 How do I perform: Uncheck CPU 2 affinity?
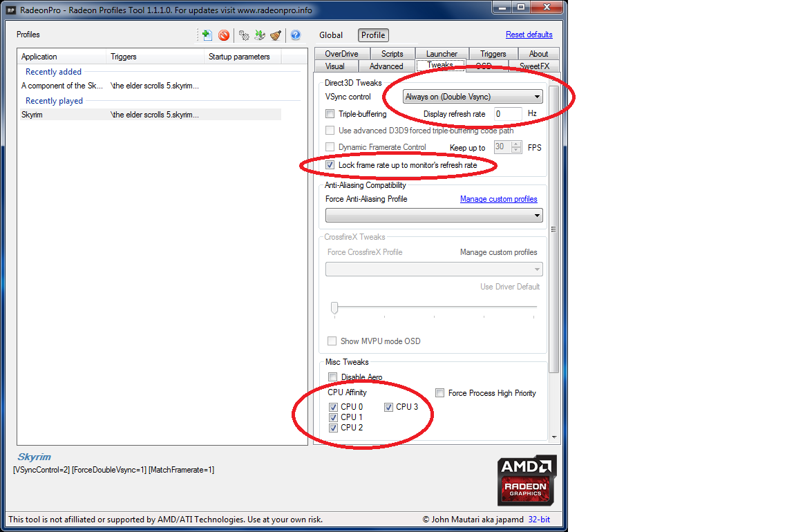tap(333, 428)
